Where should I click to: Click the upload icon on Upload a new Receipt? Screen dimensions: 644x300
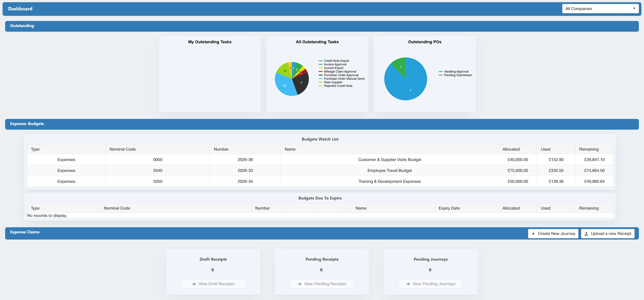[586, 233]
